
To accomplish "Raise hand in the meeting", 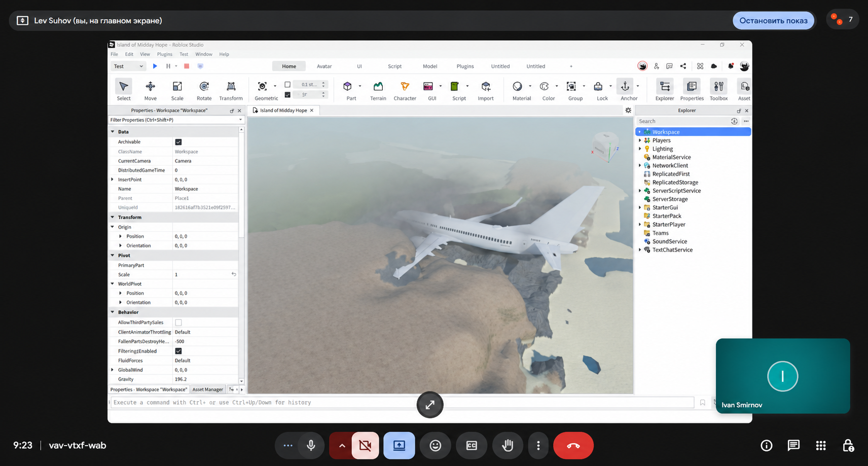I will 508,445.
